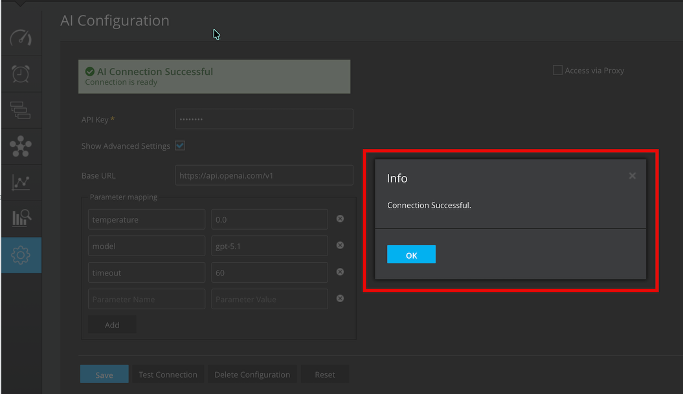Click the timeout parameter name field
This screenshot has width=684, height=394.
[x=147, y=273]
